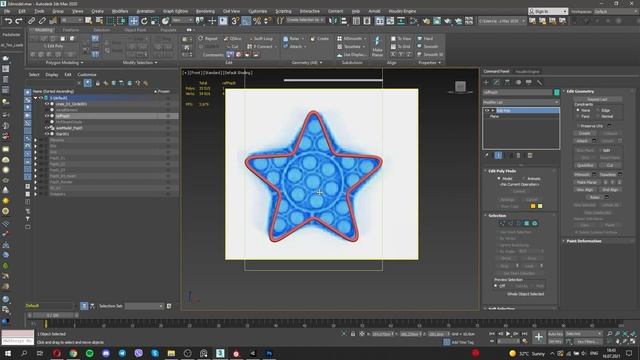Open the Material Editor icon

(x=413, y=21)
